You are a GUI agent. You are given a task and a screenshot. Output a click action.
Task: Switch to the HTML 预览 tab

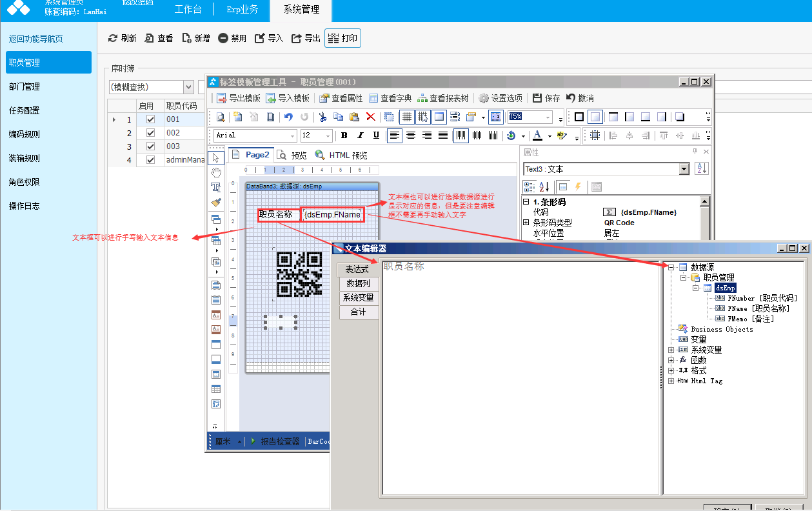point(341,155)
